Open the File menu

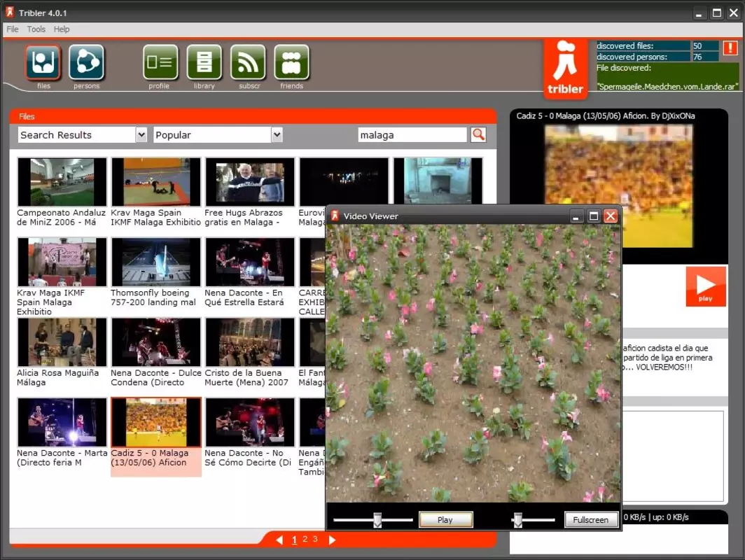(13, 29)
